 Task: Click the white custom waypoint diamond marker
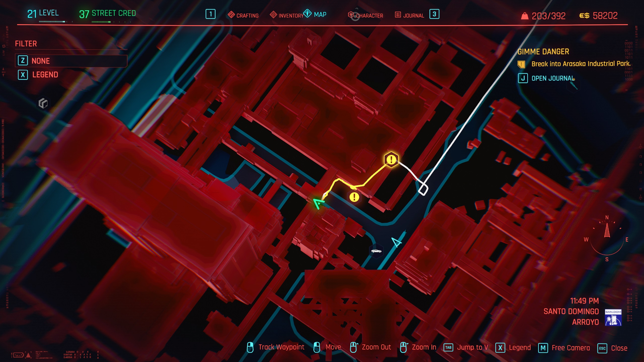coord(423,190)
